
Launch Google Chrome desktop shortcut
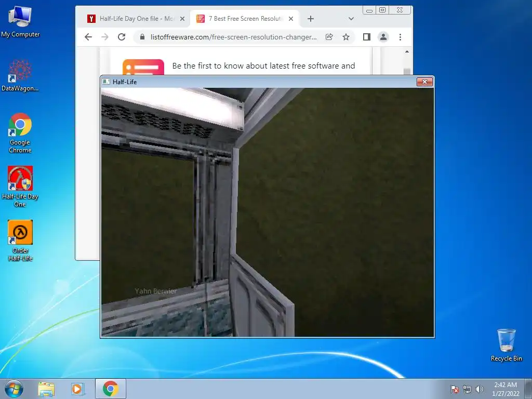click(x=20, y=133)
